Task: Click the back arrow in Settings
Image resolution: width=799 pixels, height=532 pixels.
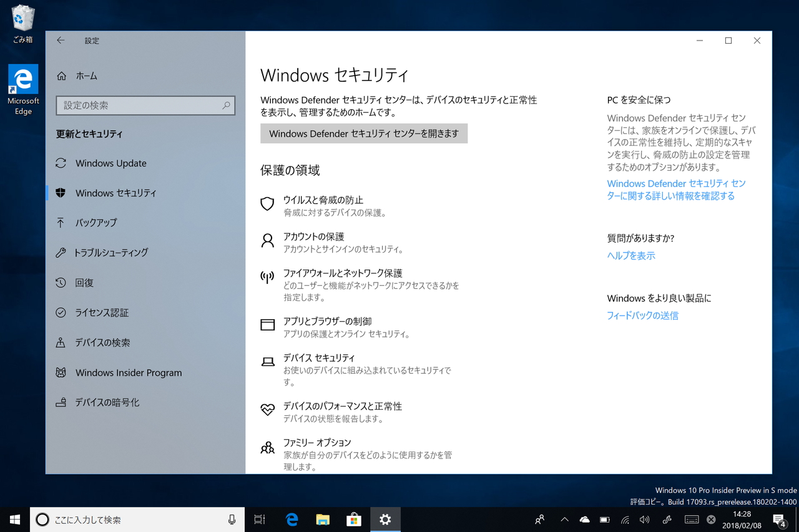Action: click(x=60, y=40)
